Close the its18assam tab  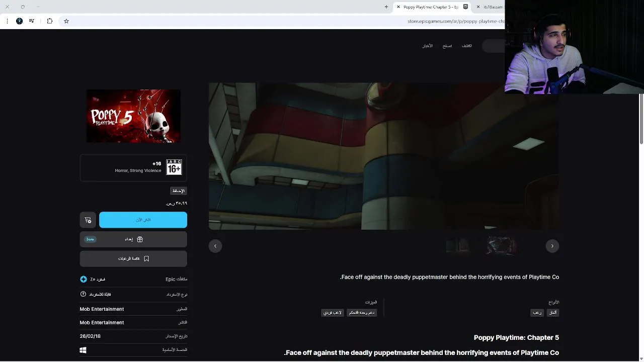tap(478, 7)
